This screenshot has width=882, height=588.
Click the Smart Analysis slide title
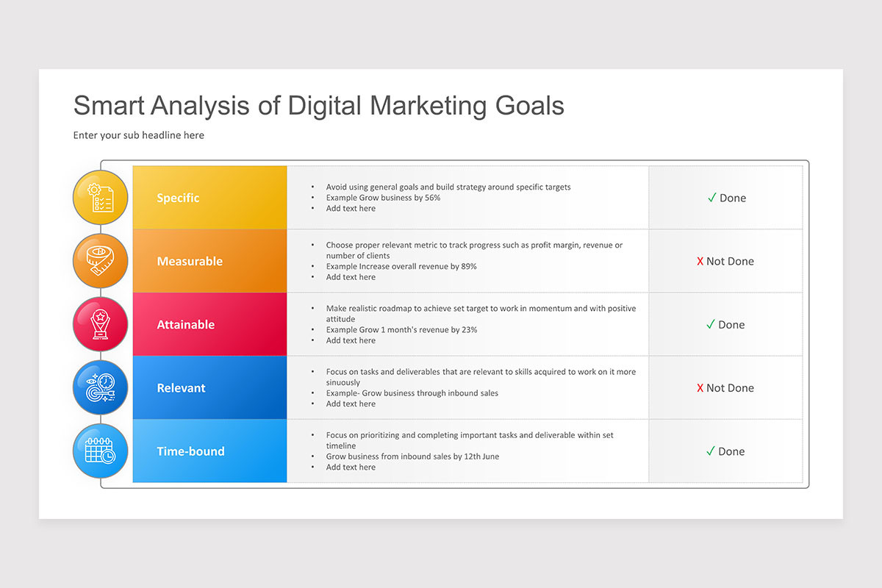(x=319, y=106)
